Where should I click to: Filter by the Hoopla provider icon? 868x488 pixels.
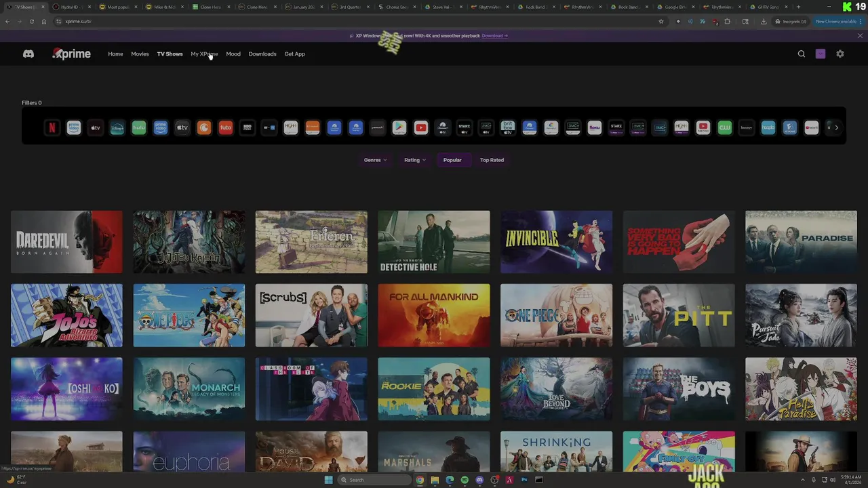pos(768,127)
